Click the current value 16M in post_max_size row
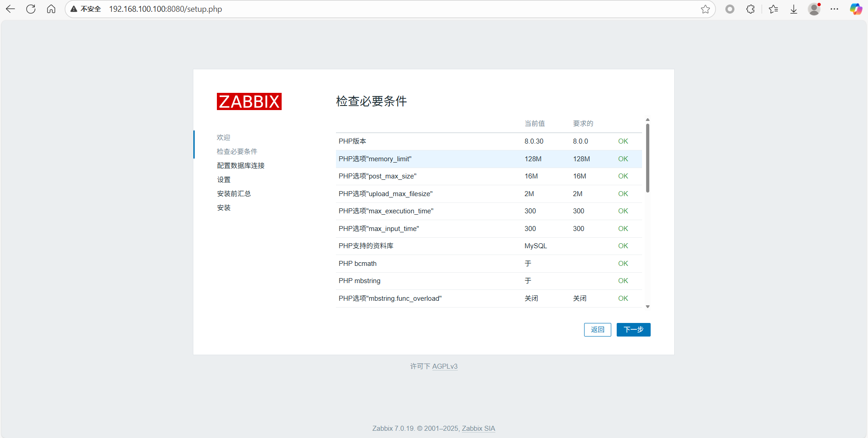Screen dimensions: 868x438 (x=531, y=176)
